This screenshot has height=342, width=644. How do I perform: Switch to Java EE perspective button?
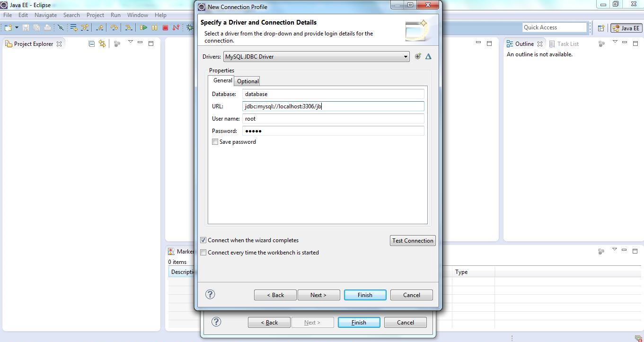pos(626,28)
